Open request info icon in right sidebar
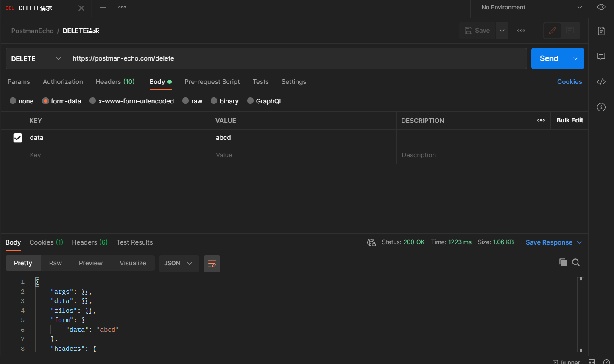The width and height of the screenshot is (614, 364). [x=601, y=107]
